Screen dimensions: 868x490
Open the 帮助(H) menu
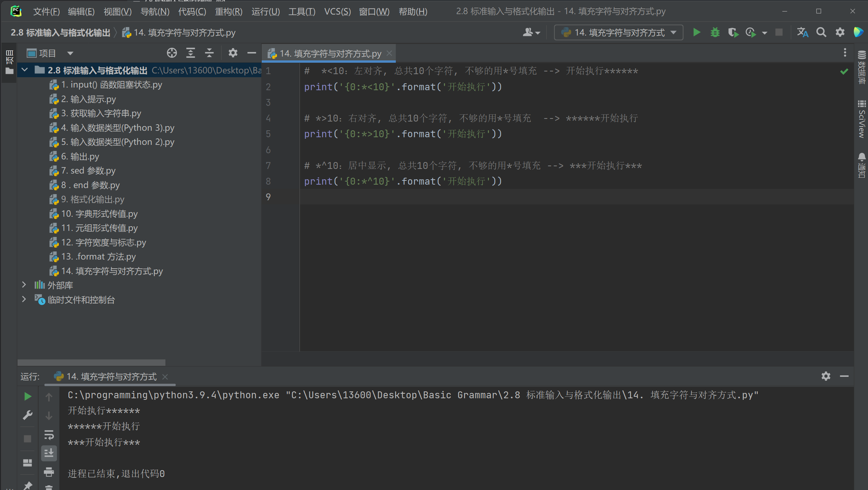tap(413, 11)
